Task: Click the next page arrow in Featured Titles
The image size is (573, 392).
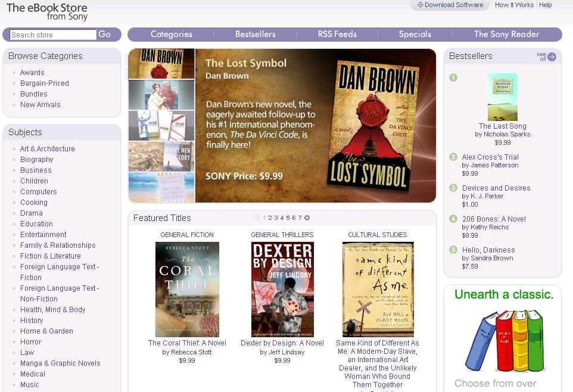Action: click(x=307, y=217)
